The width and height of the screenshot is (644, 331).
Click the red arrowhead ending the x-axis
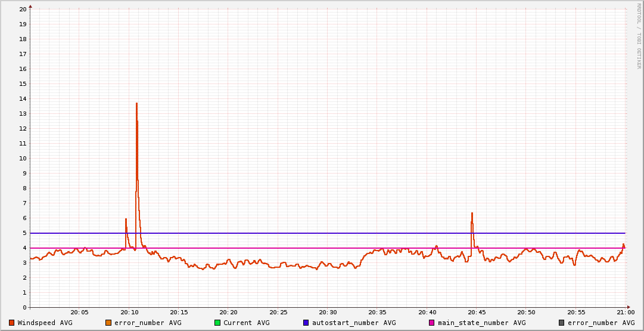[x=628, y=308]
